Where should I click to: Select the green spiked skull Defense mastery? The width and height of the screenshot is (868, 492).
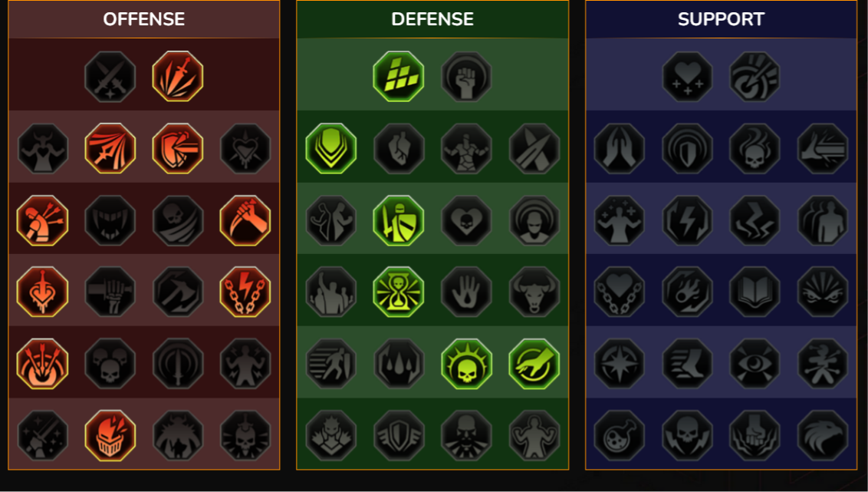[x=466, y=364]
